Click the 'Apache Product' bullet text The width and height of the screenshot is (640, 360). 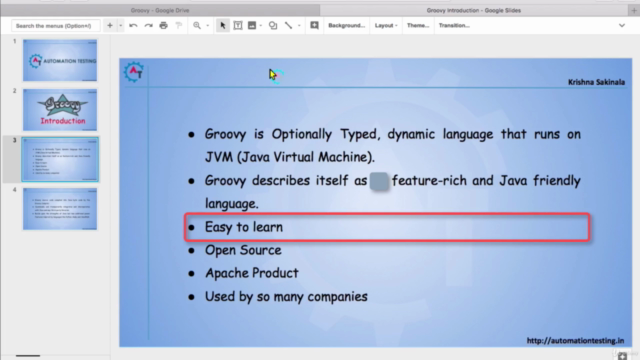(x=252, y=273)
